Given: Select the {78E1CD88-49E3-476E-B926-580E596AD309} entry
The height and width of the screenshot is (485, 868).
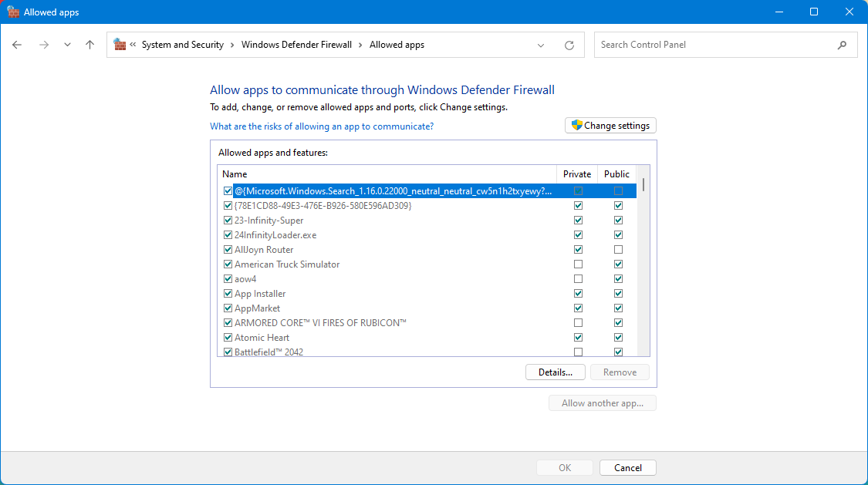Looking at the screenshot, I should [x=323, y=206].
